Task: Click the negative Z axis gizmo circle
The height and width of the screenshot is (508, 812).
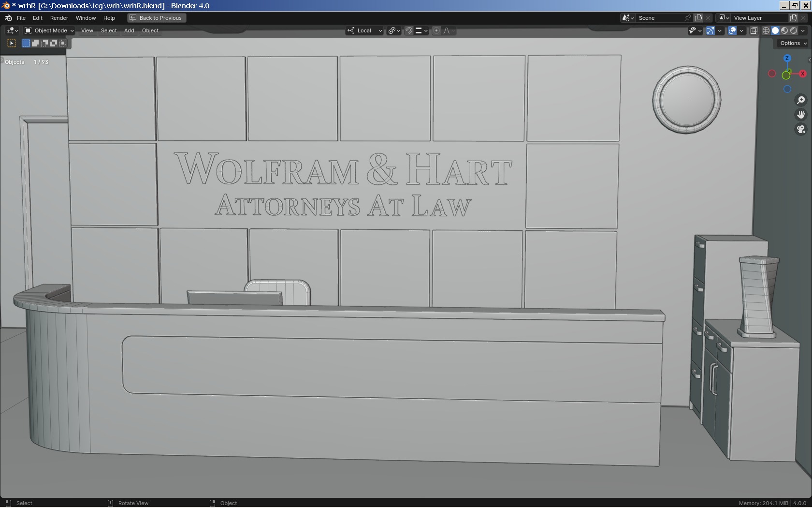Action: click(787, 89)
